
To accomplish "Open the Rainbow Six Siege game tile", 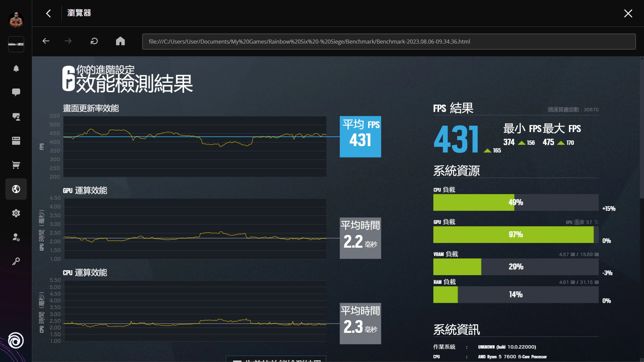I will coord(16,44).
